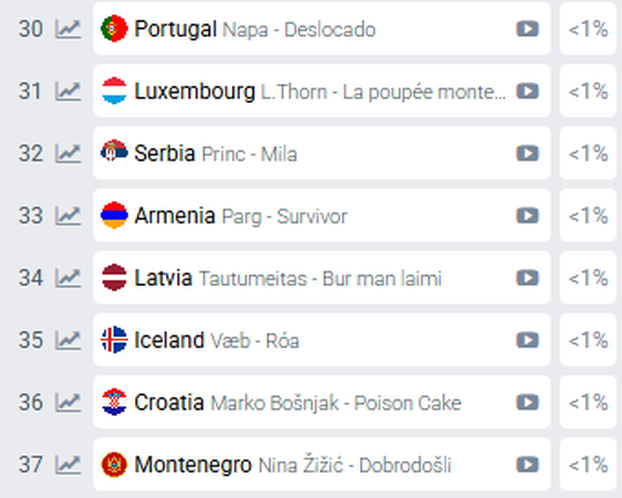The height and width of the screenshot is (498, 622).
Task: Open Portugal's winning chance percentage box
Action: [588, 29]
